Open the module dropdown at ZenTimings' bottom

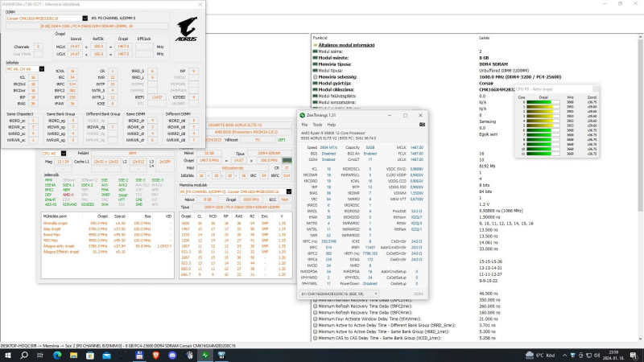coord(339,294)
